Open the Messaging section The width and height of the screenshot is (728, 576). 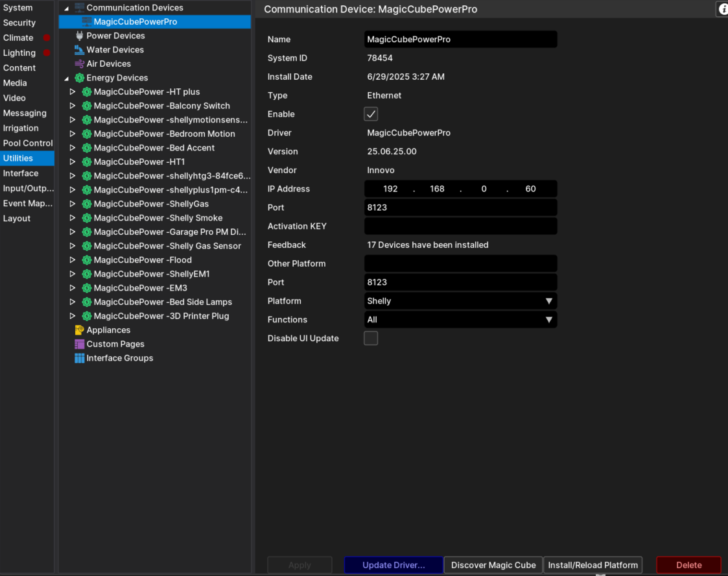[x=27, y=113]
